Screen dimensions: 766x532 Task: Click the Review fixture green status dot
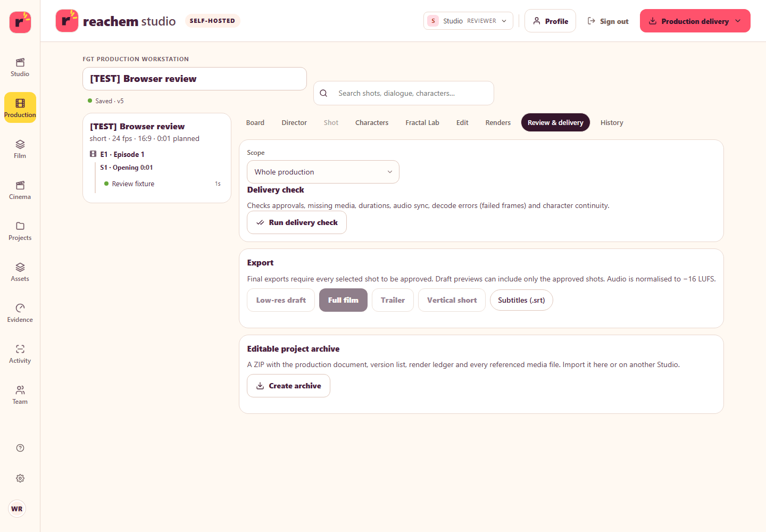(106, 184)
